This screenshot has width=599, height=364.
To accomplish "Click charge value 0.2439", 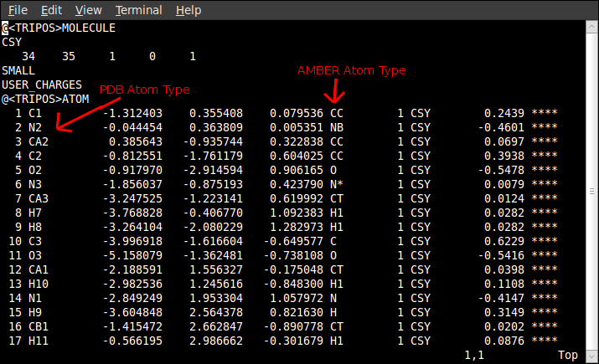I will 504,113.
